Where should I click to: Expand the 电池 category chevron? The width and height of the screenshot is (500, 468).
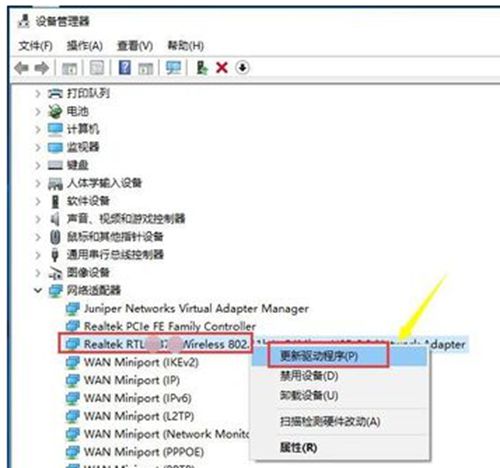coord(38,112)
